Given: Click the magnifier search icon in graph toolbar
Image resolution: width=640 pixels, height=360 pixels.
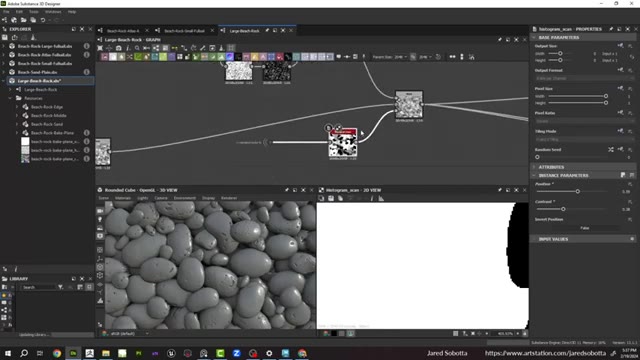Looking at the screenshot, I should pyautogui.click(x=137, y=48).
